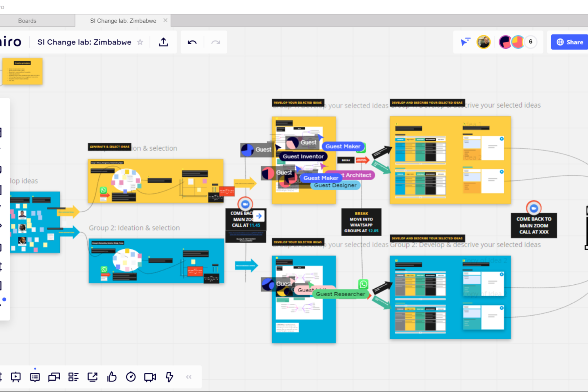Star the SI Change lab: Zimbabwe board
This screenshot has width=588, height=392.
[x=140, y=42]
